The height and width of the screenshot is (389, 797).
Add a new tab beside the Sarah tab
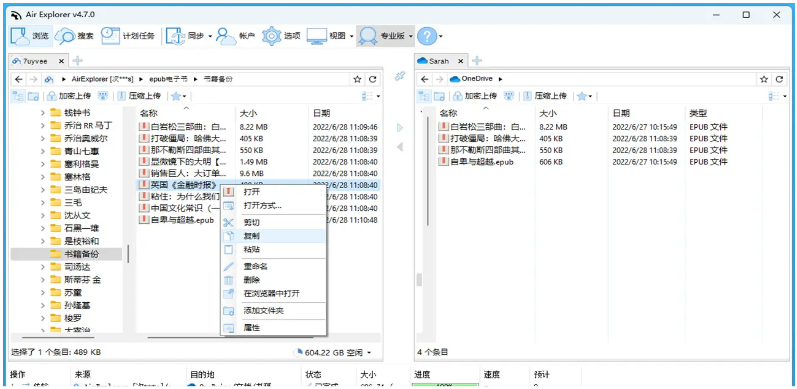point(477,61)
